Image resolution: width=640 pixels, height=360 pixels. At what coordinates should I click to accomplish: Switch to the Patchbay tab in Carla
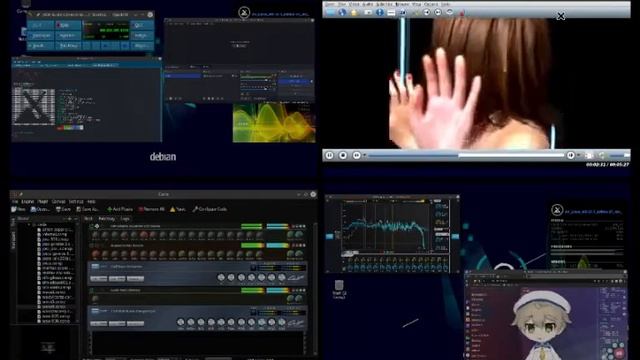(x=106, y=219)
